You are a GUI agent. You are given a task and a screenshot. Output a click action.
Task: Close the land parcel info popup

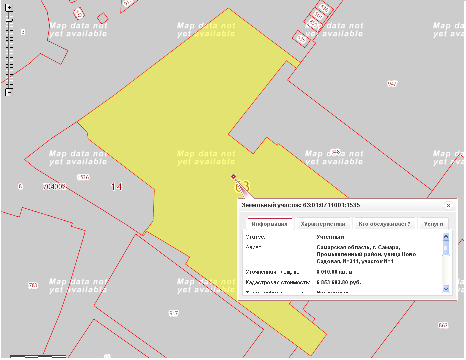pos(448,205)
